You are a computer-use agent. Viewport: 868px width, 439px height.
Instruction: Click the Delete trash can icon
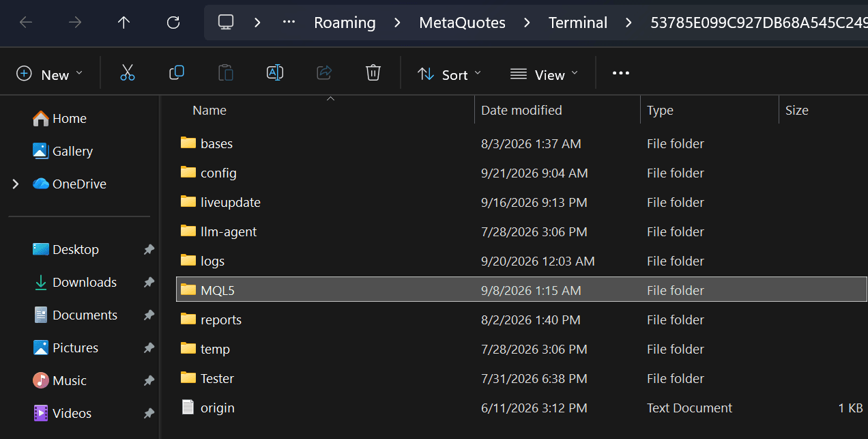[373, 73]
